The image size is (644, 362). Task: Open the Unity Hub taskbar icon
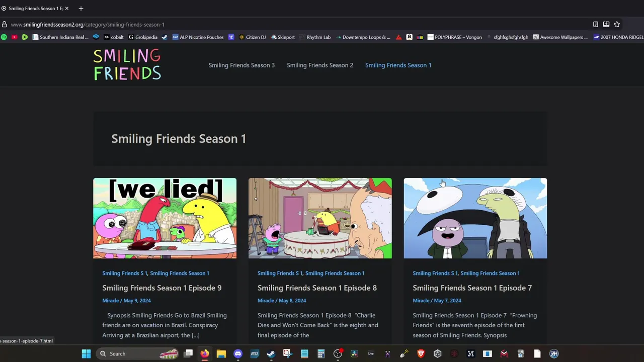click(437, 353)
